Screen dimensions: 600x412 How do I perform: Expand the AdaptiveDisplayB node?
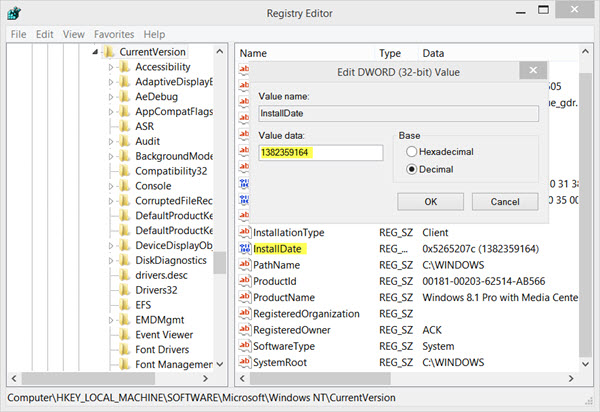coord(111,82)
